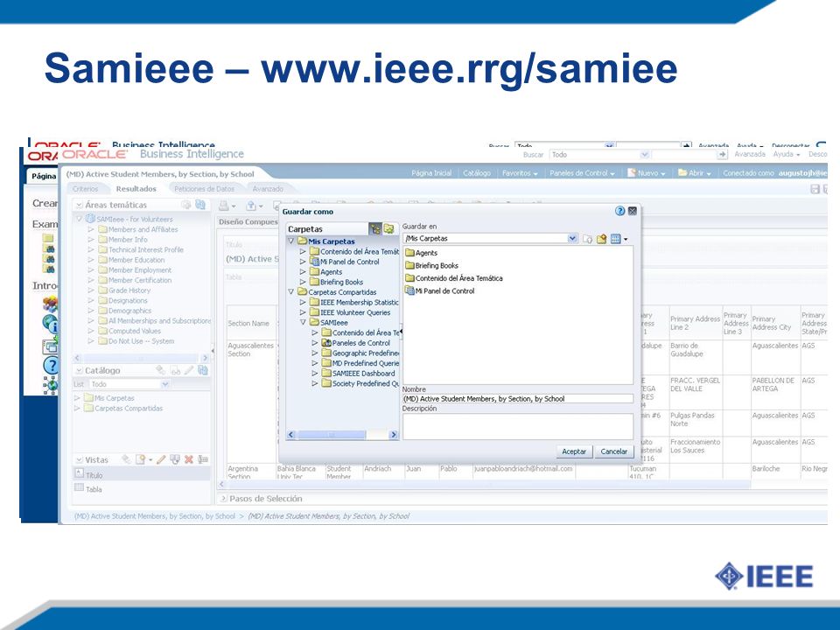Select the Tabla view in Vistas
This screenshot has height=630, width=840.
pyautogui.click(x=142, y=488)
